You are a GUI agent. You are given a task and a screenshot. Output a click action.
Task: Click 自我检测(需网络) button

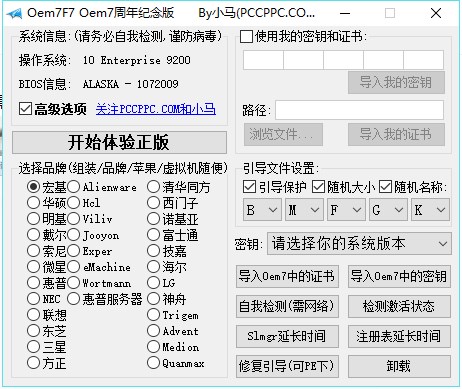coord(287,306)
